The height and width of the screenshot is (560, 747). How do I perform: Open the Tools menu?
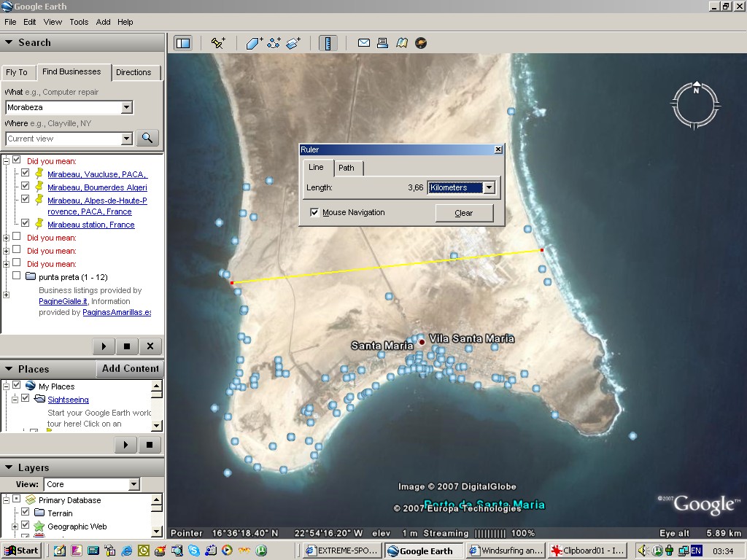pyautogui.click(x=79, y=22)
